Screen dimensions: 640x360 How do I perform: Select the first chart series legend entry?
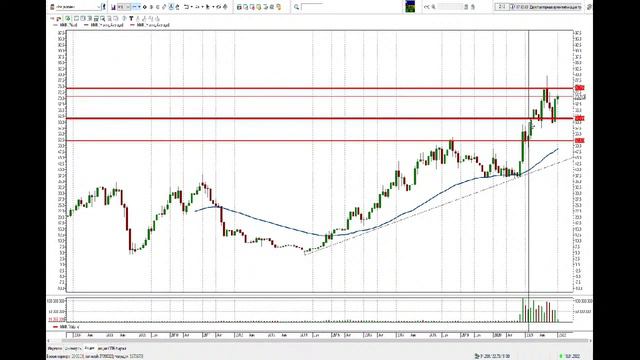(65, 25)
